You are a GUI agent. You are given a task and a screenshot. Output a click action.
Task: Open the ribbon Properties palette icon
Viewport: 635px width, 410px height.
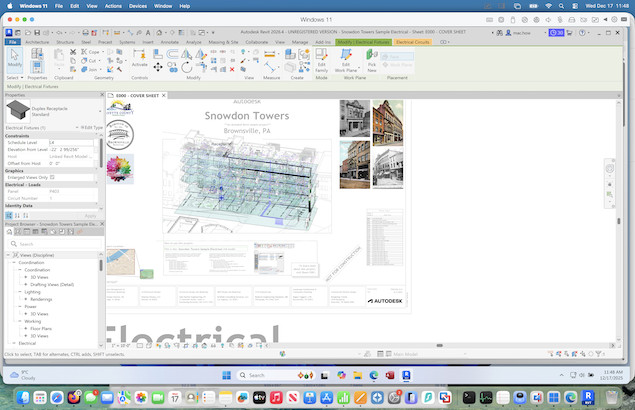pos(37,60)
